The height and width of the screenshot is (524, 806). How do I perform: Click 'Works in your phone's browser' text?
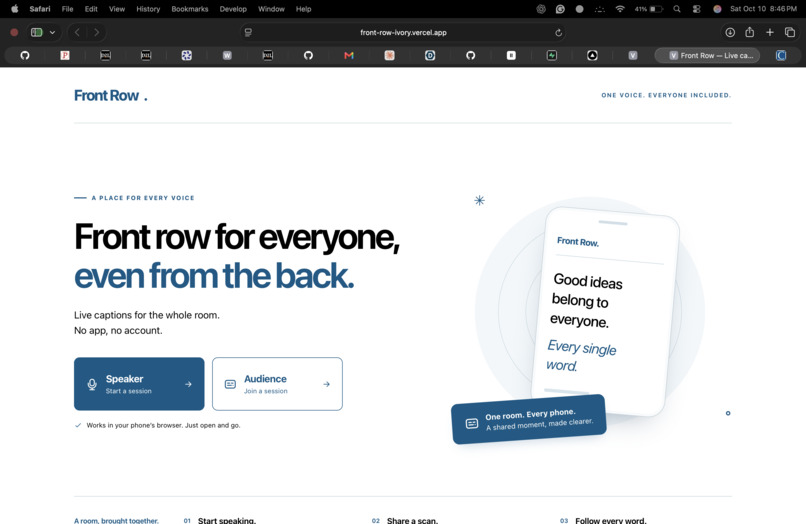tap(163, 425)
